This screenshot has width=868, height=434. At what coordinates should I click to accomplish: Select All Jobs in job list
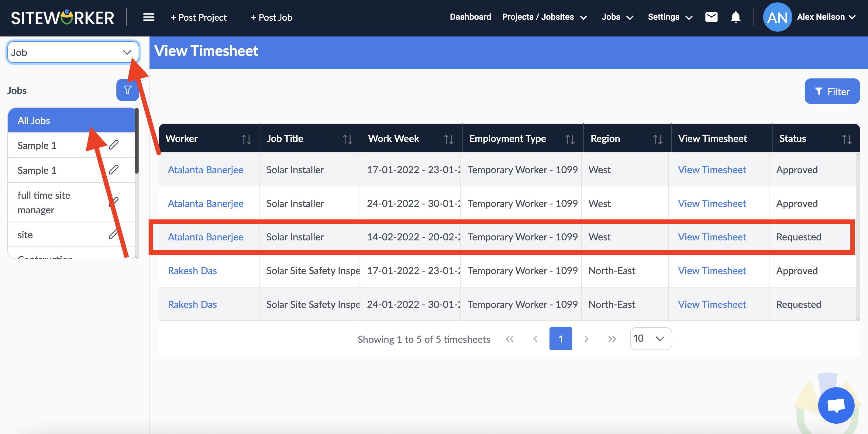[x=71, y=120]
